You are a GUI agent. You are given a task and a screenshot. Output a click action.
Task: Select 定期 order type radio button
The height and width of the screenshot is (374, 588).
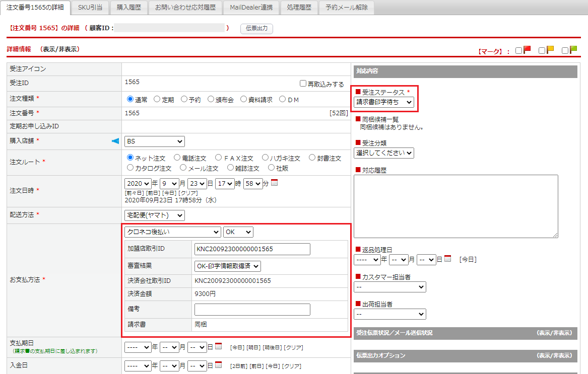pyautogui.click(x=157, y=100)
